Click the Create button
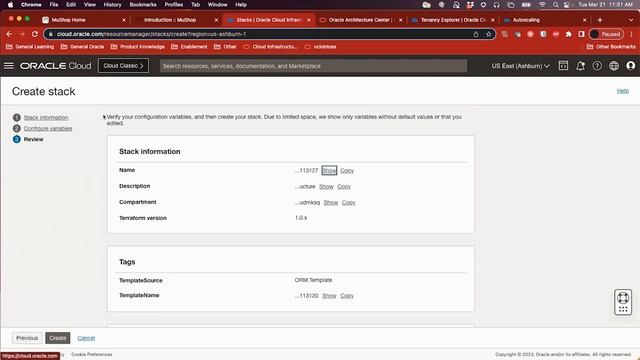 [58, 338]
